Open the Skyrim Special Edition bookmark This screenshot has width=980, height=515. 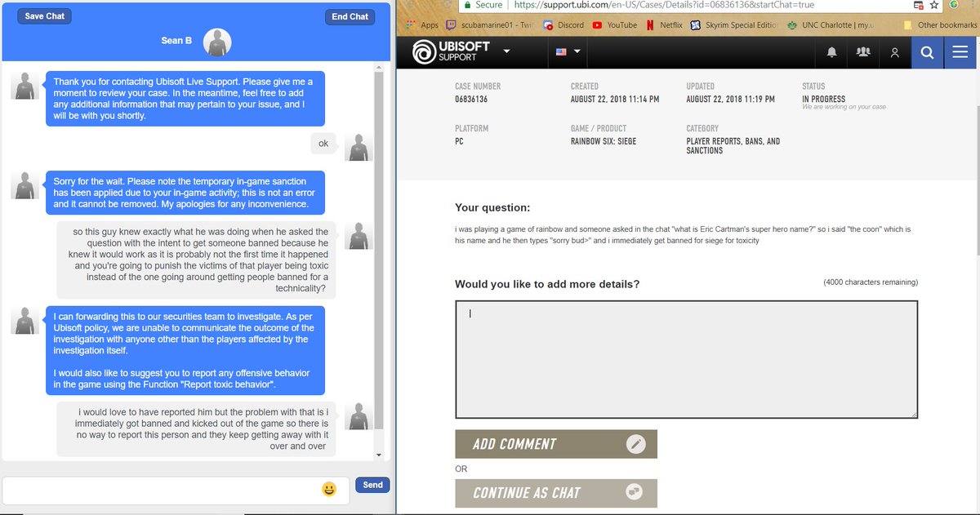tap(735, 25)
